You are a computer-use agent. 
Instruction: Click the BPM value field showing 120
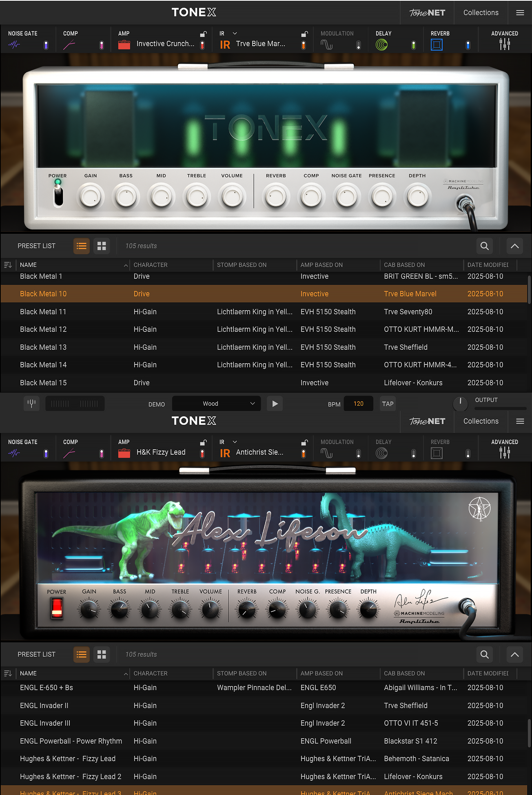click(x=358, y=404)
